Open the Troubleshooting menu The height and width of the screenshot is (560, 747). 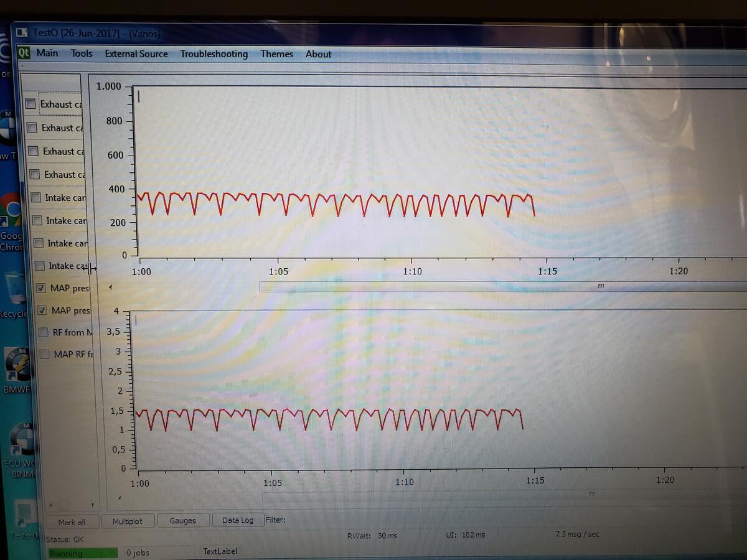point(214,54)
